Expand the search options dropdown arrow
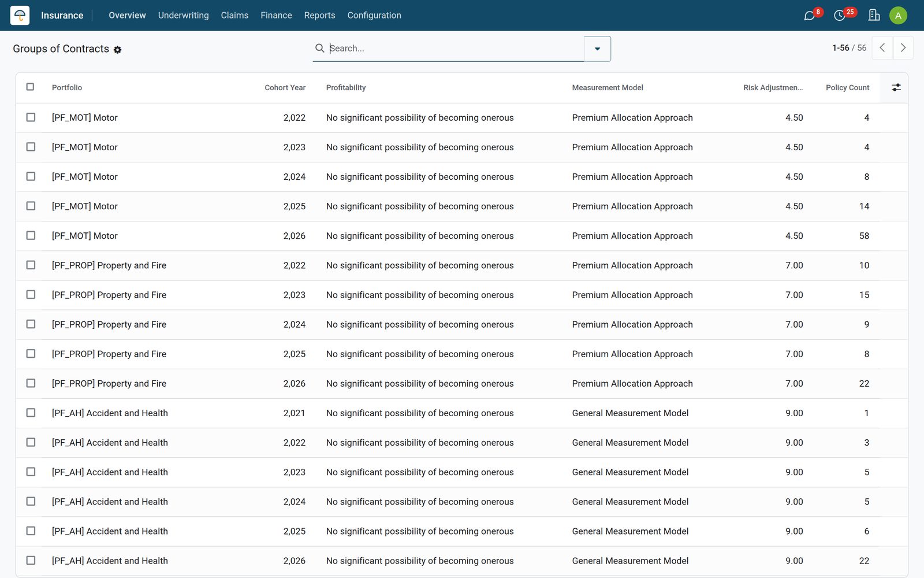 [597, 49]
